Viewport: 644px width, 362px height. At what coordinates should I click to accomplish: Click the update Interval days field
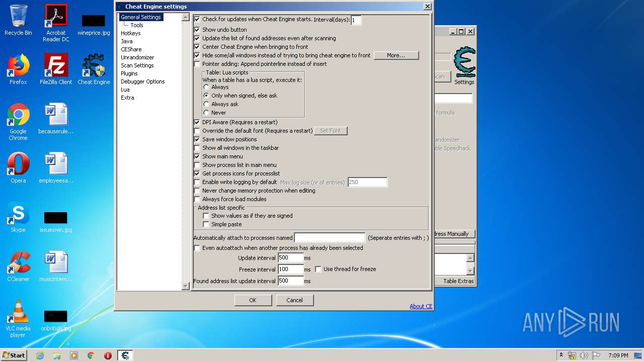[x=356, y=20]
